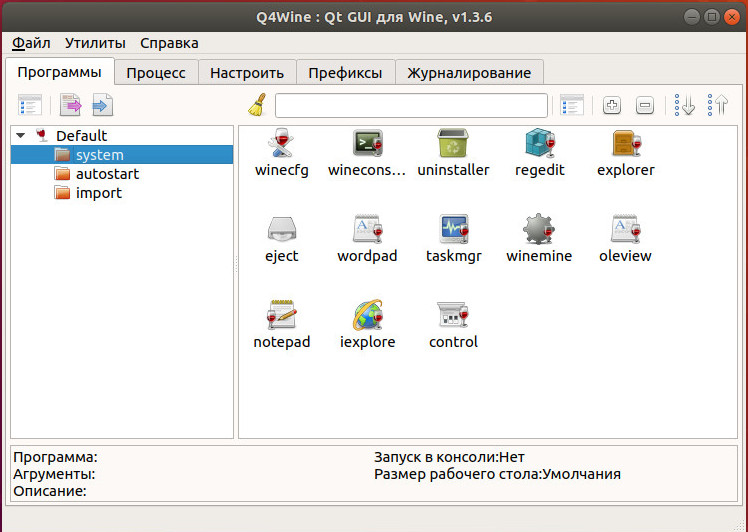Click the sort ascending arrow icon
This screenshot has height=532, width=748.
pos(718,105)
